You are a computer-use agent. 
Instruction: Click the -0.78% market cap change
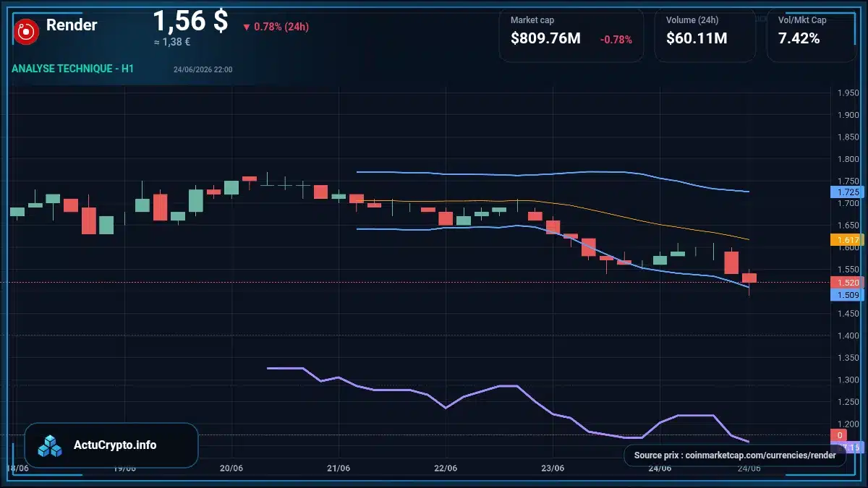(616, 40)
